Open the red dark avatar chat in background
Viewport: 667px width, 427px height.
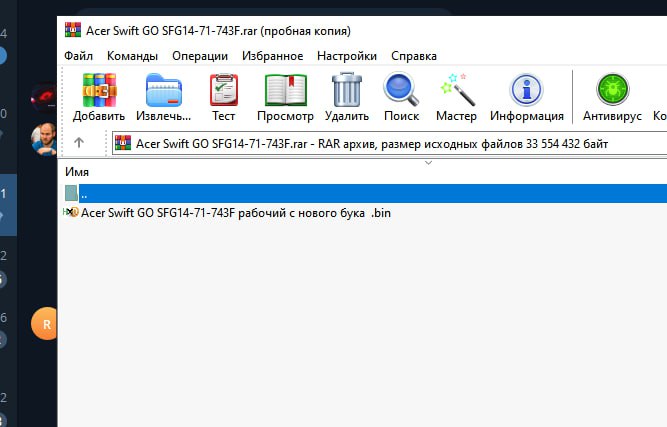pyautogui.click(x=44, y=97)
